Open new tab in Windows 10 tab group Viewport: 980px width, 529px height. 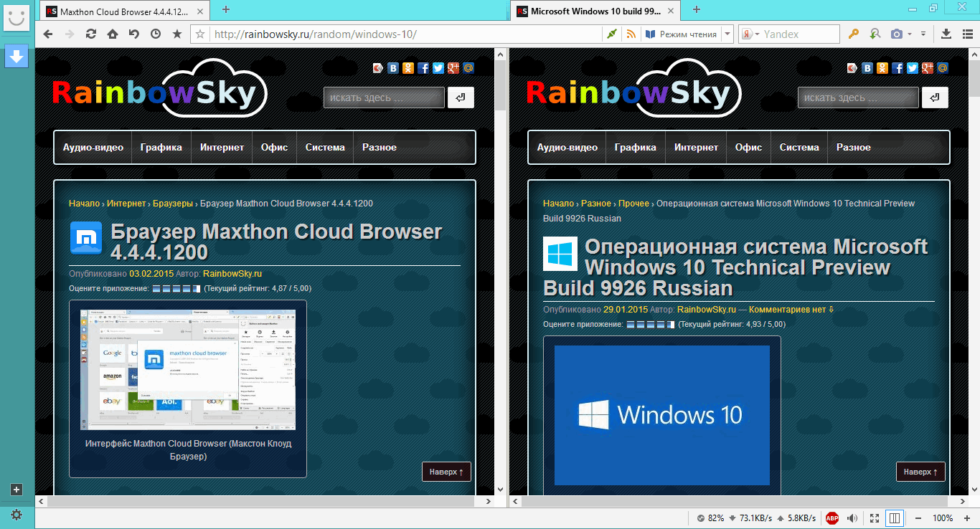696,9
